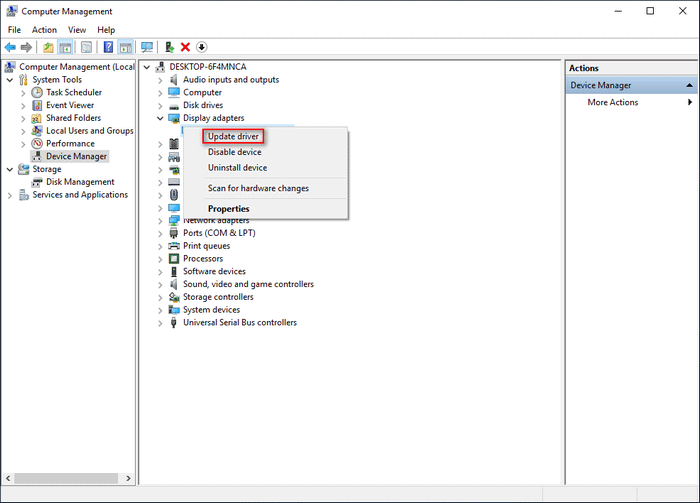Choose Update driver from context menu
This screenshot has height=503, width=700.
coord(233,137)
